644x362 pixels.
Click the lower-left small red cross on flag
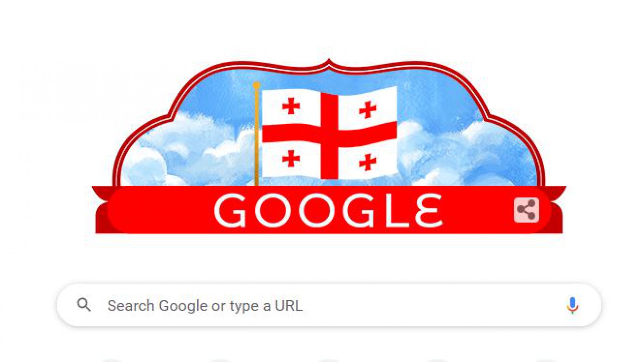click(291, 159)
